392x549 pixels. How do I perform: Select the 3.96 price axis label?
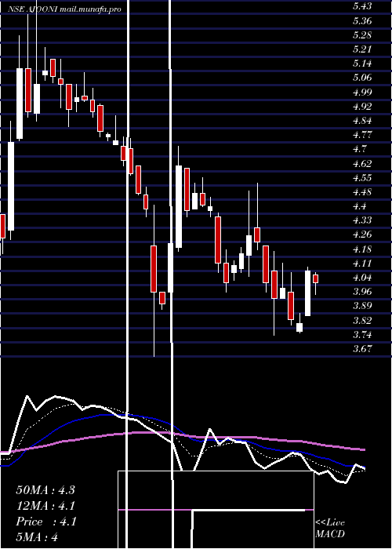pyautogui.click(x=362, y=292)
